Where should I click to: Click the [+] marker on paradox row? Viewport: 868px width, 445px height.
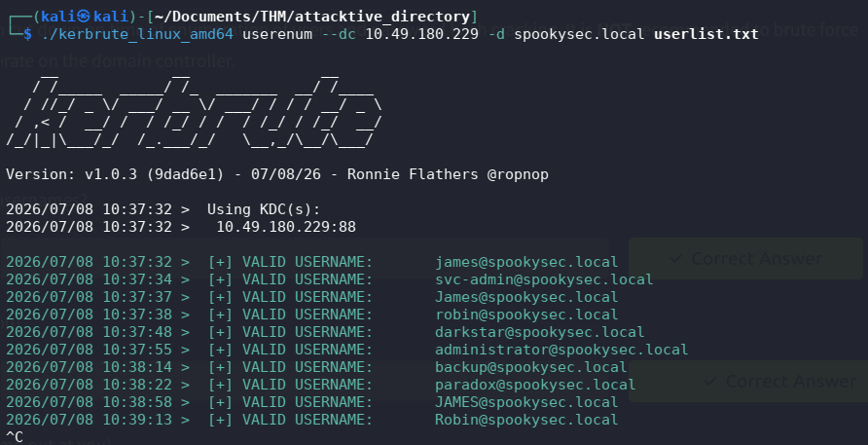tap(220, 385)
